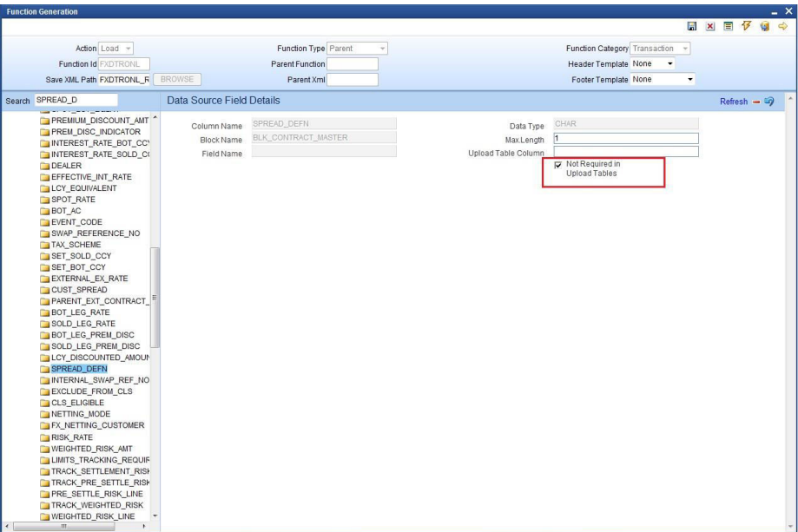Select CLS_ELIGIBLE tree node

pos(77,403)
